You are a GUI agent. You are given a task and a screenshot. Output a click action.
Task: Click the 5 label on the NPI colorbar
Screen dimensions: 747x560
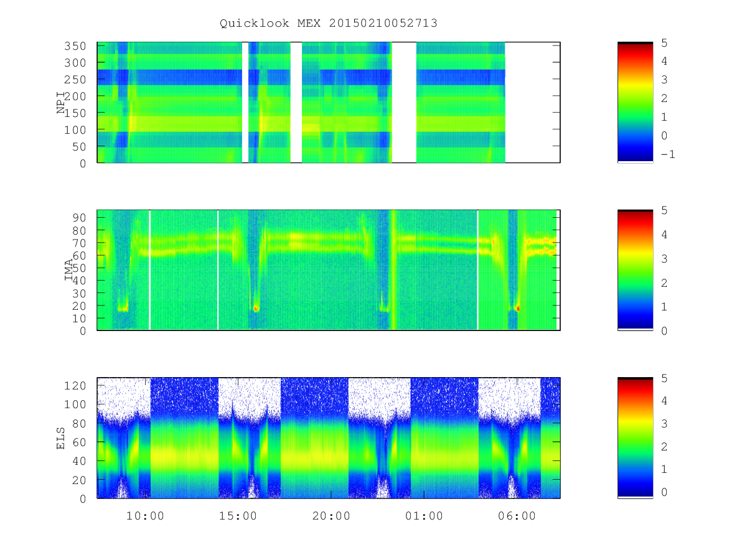coord(664,43)
